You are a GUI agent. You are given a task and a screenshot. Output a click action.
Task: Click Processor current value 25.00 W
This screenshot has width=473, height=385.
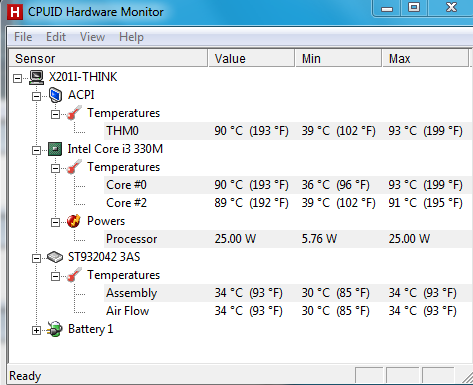click(235, 239)
